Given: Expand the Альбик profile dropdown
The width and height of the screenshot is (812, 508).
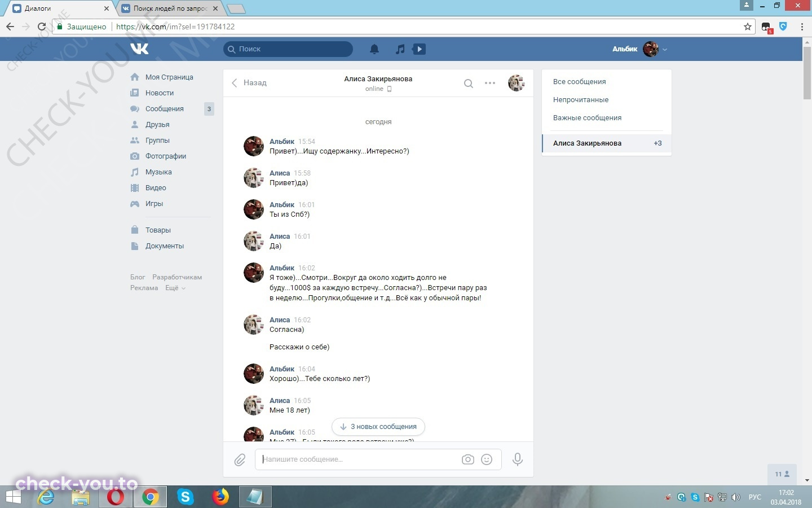Looking at the screenshot, I should pyautogui.click(x=665, y=49).
